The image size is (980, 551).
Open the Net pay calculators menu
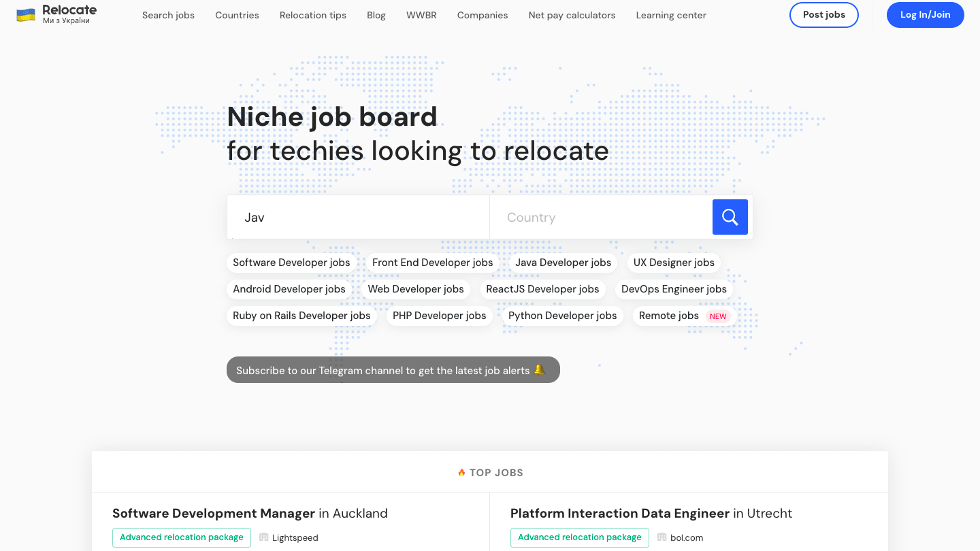pos(572,15)
